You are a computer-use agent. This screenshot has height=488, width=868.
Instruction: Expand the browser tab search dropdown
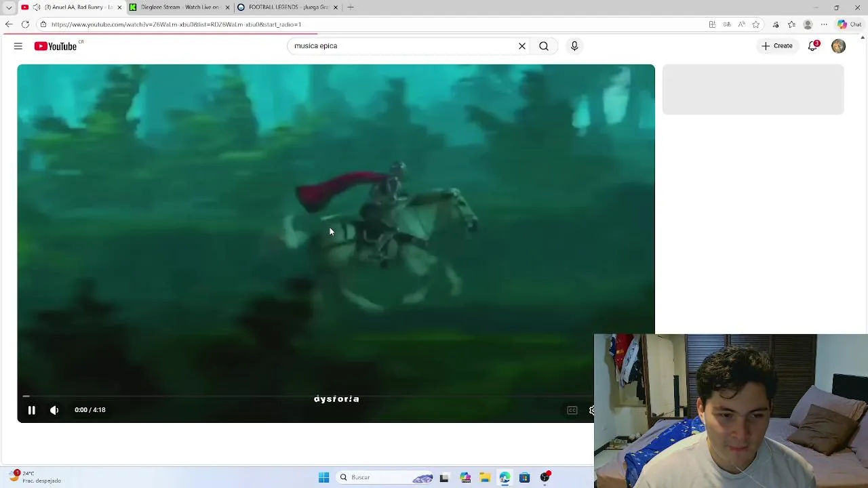pyautogui.click(x=9, y=7)
